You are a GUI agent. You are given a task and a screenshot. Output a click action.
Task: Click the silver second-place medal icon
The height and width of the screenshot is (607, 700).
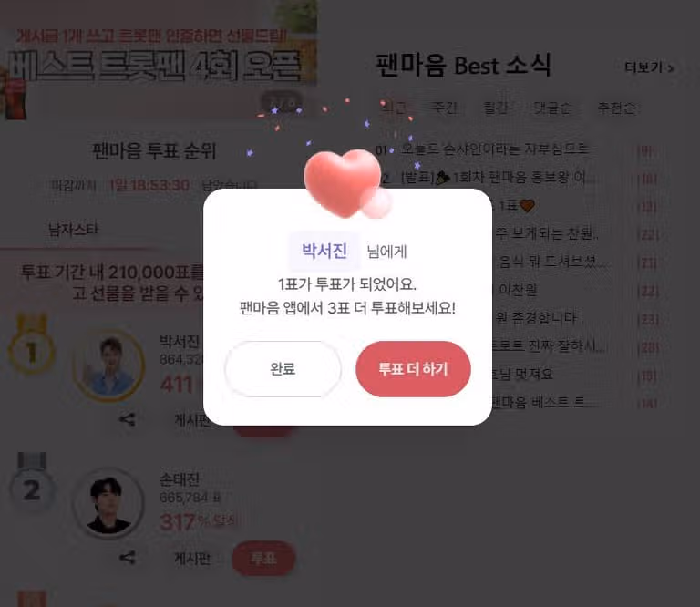pyautogui.click(x=32, y=483)
